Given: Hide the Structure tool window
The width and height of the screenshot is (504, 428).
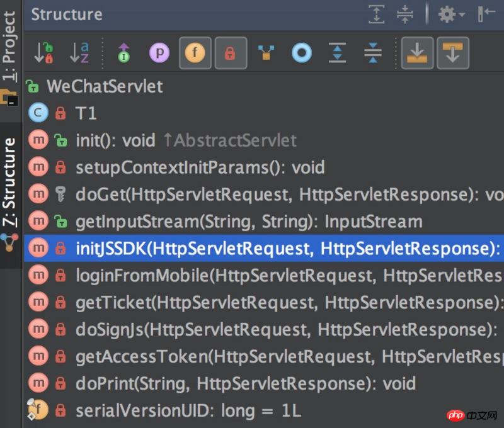Looking at the screenshot, I should point(486,14).
